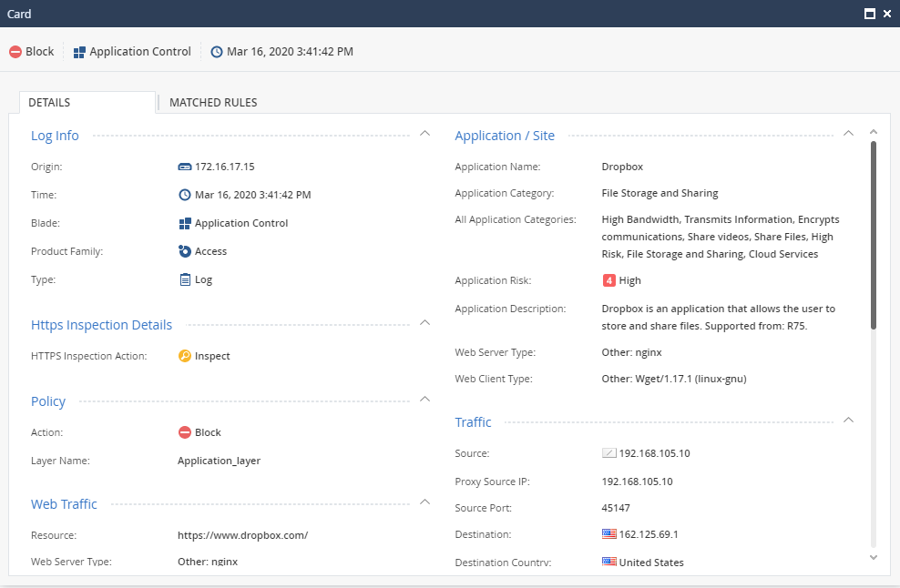Click the yellow Inspect action icon
Screen dimensions: 900x588
pos(185,356)
